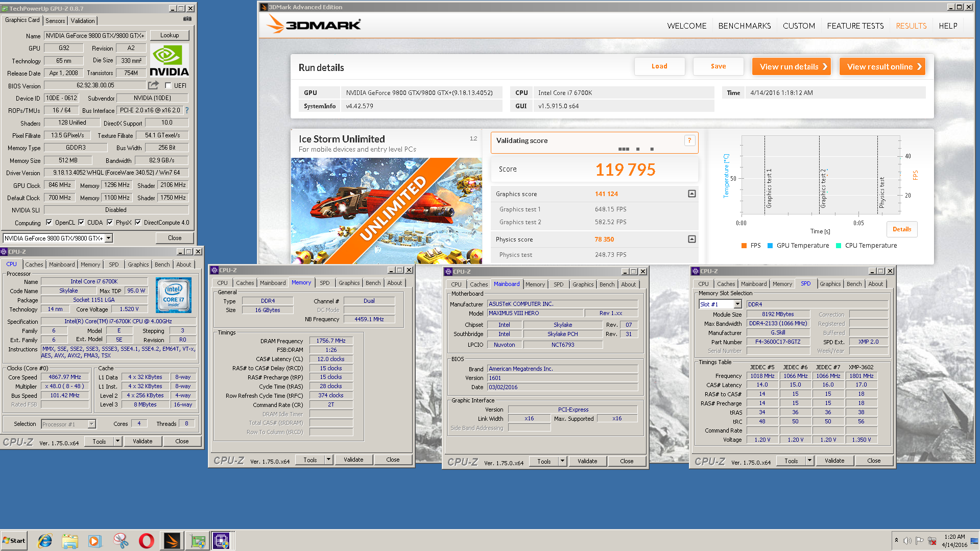Image resolution: width=980 pixels, height=551 pixels.
Task: Launch Windows Media Player from taskbar
Action: coord(95,541)
